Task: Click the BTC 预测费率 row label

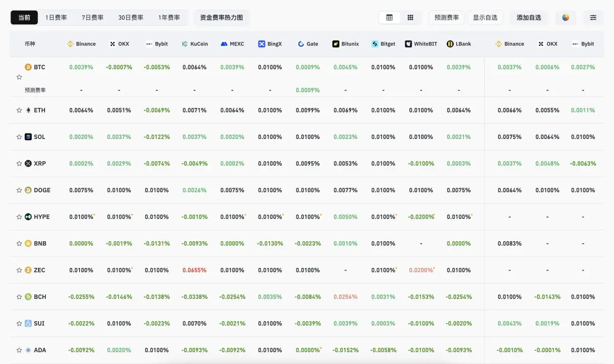Action: click(35, 90)
